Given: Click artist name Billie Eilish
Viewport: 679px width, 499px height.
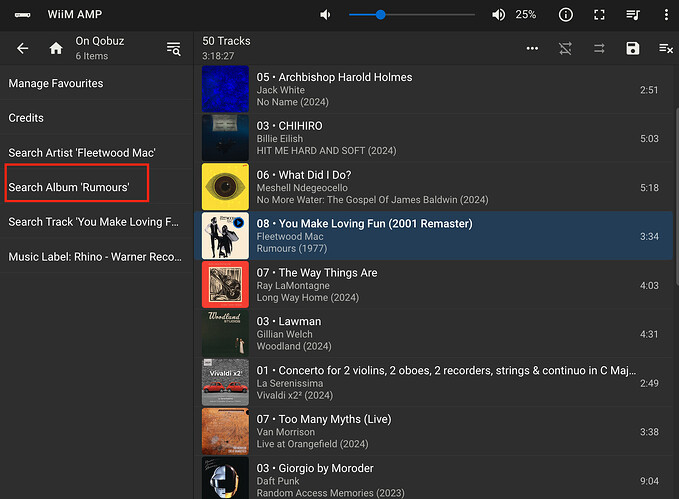Looking at the screenshot, I should [x=280, y=139].
